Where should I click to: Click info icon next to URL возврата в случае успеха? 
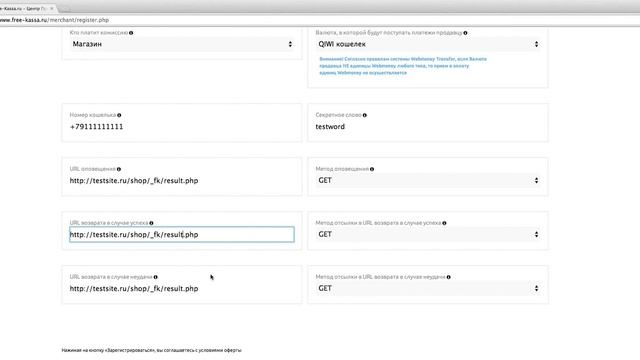151,223
